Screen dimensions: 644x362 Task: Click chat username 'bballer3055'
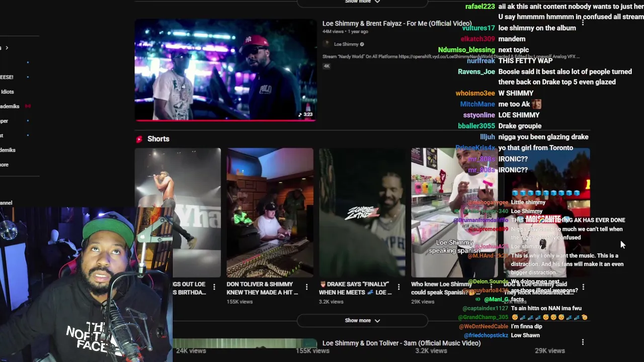pos(476,126)
